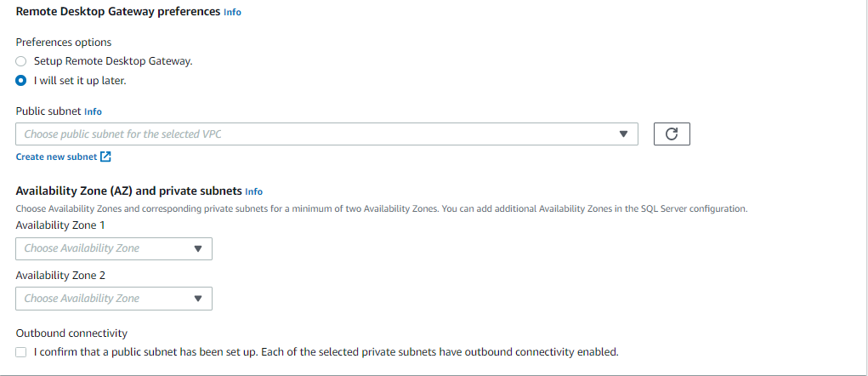This screenshot has width=868, height=376.
Task: Click the 'Choose public subnet' placeholder text
Action: (123, 134)
